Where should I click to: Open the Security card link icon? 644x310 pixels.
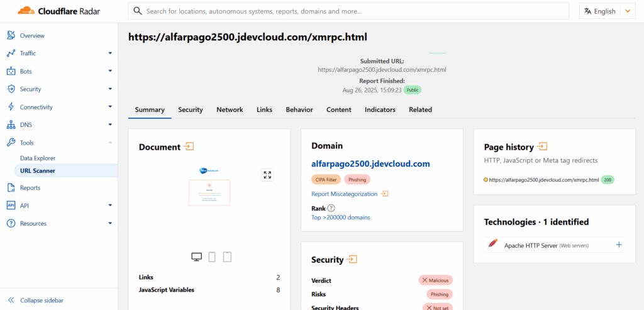click(x=353, y=259)
